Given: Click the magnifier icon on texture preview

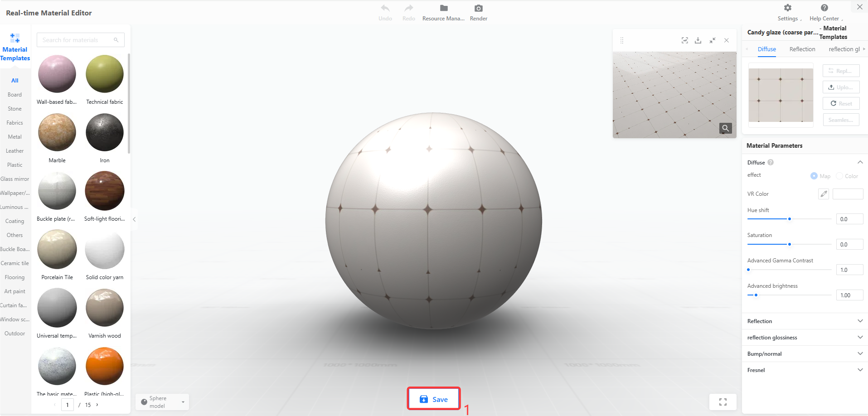Looking at the screenshot, I should (726, 128).
